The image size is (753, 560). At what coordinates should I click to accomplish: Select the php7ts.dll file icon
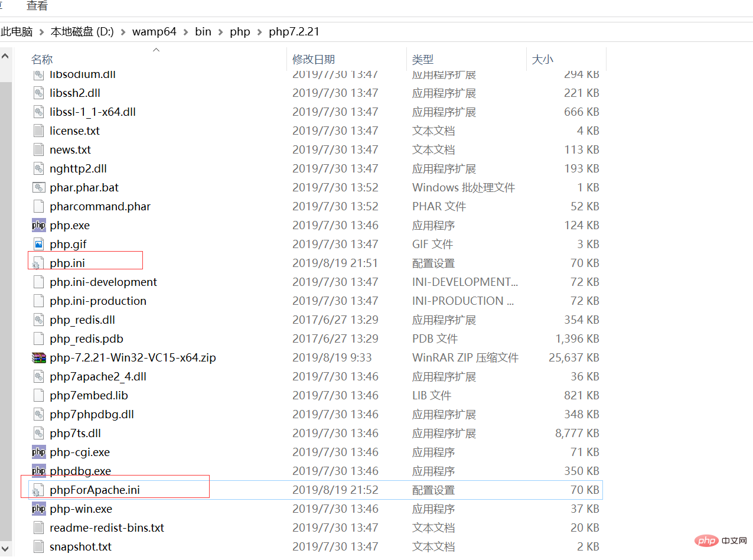[x=39, y=433]
